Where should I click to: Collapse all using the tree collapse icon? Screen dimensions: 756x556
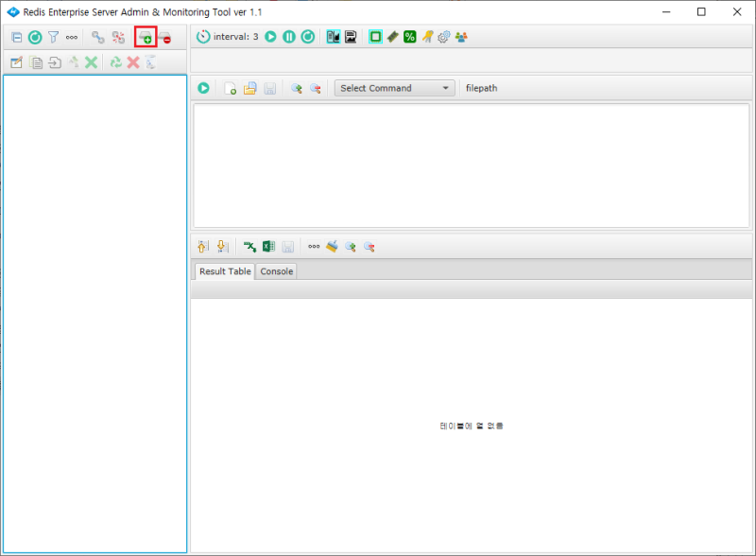click(x=16, y=37)
